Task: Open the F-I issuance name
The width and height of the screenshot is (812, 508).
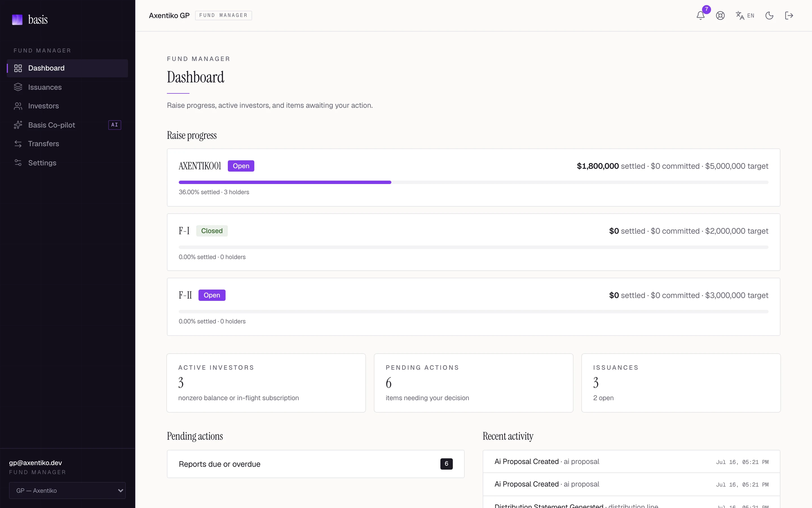Action: pos(184,231)
